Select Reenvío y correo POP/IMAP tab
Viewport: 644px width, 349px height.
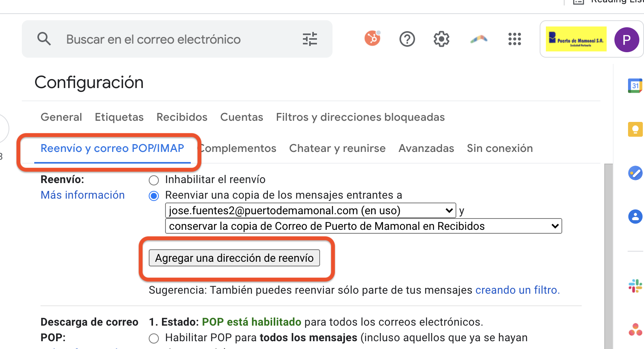point(113,148)
